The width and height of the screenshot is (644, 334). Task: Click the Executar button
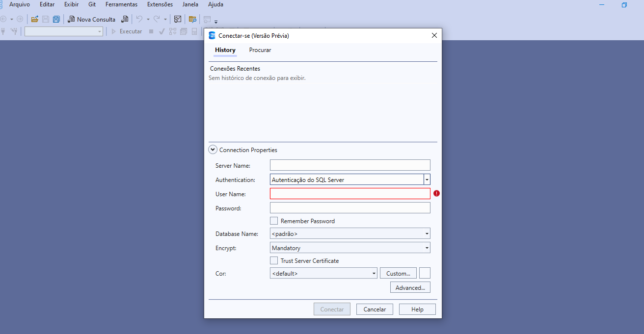coord(127,31)
